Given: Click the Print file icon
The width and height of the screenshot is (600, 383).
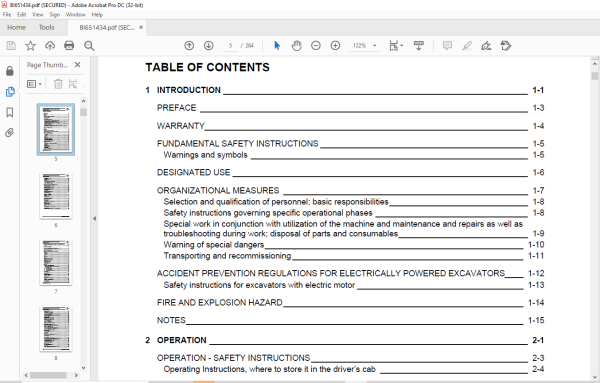Looking at the screenshot, I should [x=69, y=46].
